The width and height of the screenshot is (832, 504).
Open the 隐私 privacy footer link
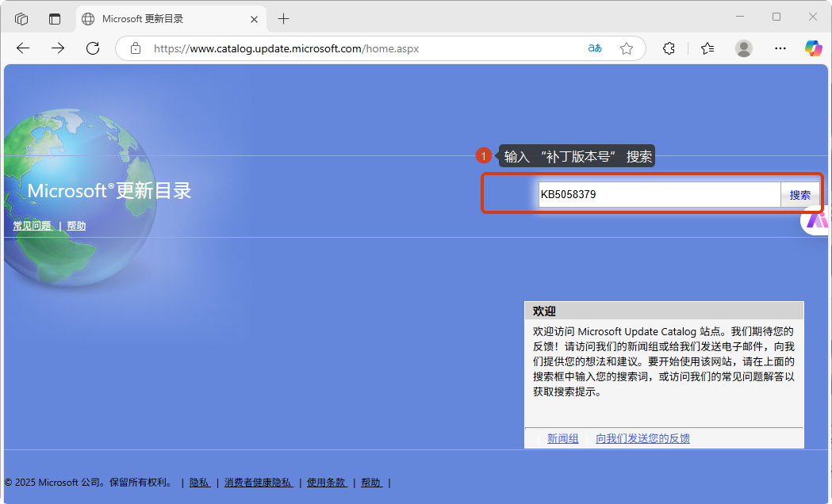(200, 483)
